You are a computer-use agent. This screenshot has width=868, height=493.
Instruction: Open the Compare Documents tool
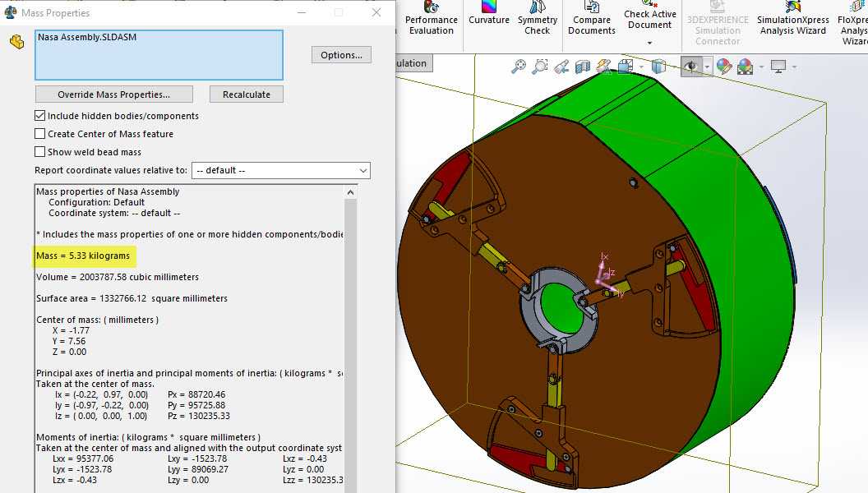[x=591, y=19]
